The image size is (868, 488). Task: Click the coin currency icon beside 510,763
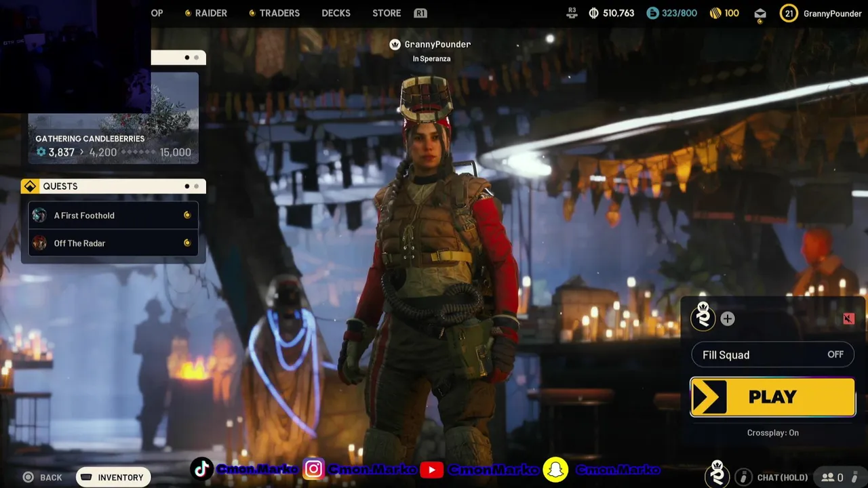[x=594, y=13]
